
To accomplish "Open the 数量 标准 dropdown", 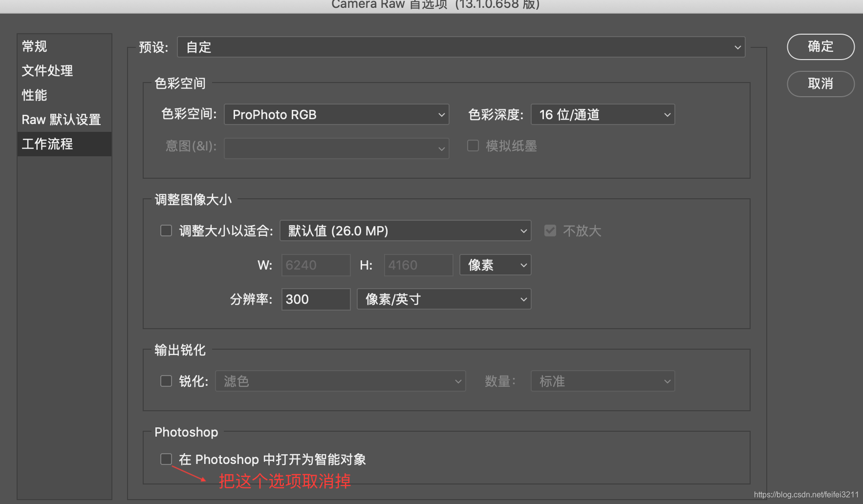I will point(603,381).
